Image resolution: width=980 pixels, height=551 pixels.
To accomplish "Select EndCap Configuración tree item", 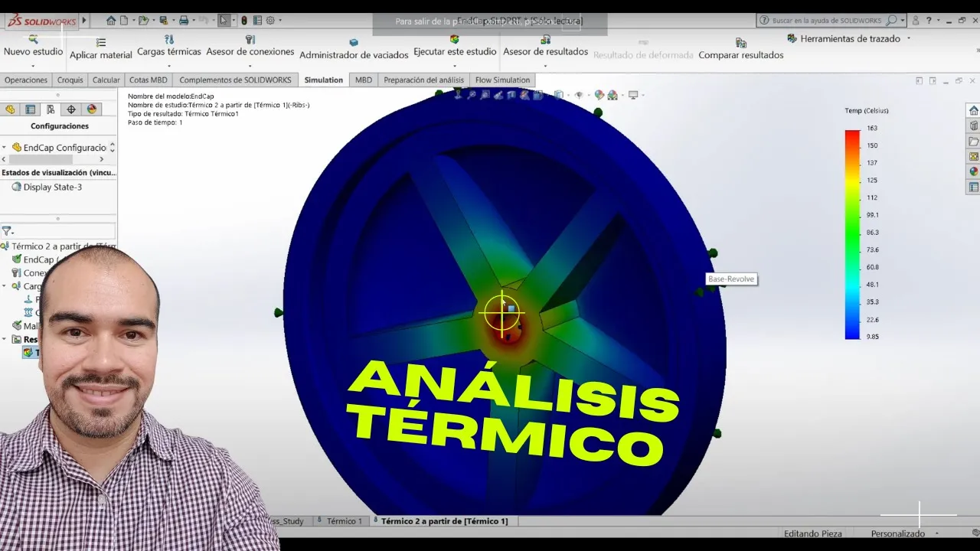I will [59, 147].
